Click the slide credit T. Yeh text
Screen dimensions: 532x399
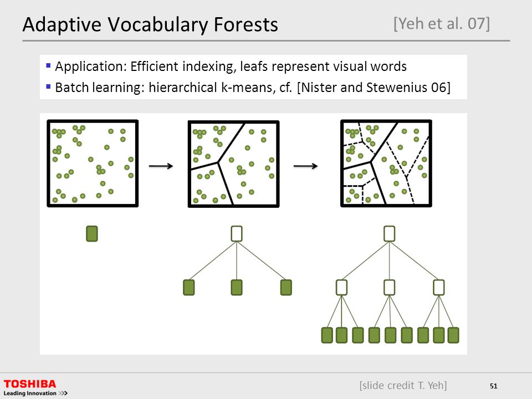pyautogui.click(x=403, y=386)
